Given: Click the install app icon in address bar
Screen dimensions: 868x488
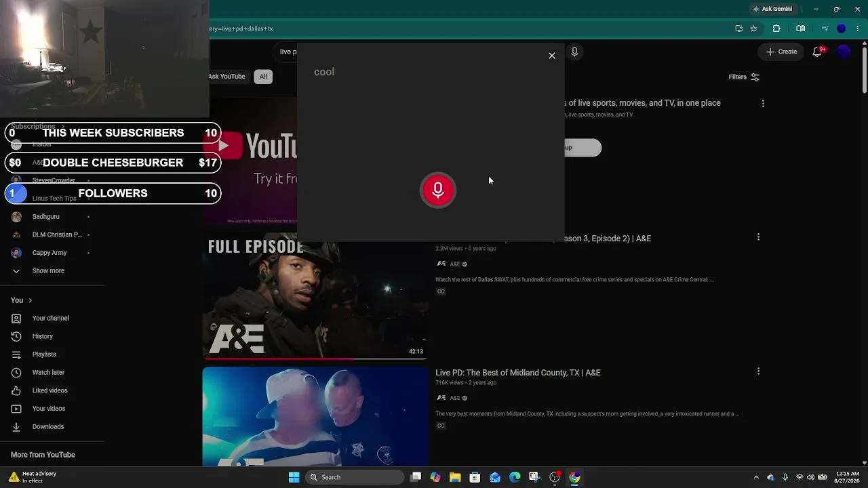Looking at the screenshot, I should (x=739, y=28).
